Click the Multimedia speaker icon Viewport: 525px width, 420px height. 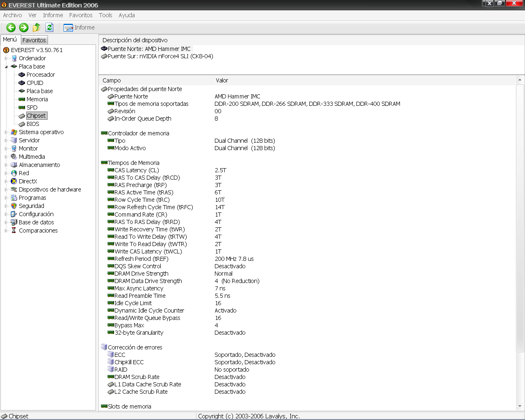pyautogui.click(x=14, y=157)
